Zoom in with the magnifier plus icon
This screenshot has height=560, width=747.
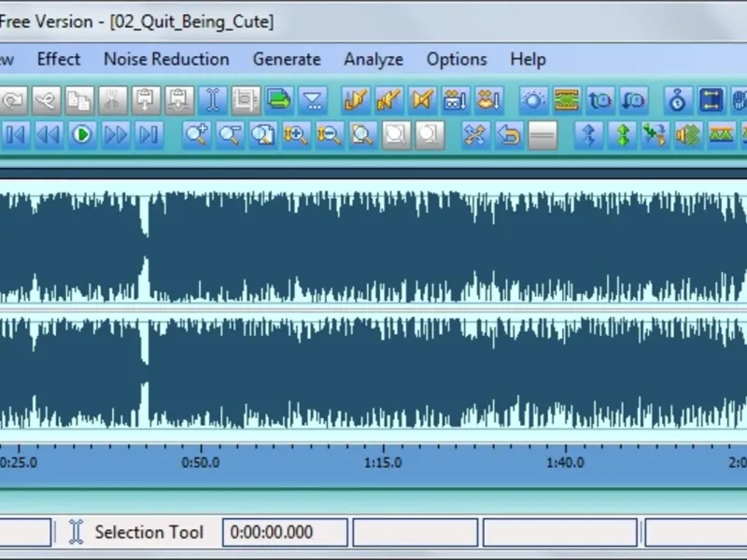tap(197, 135)
